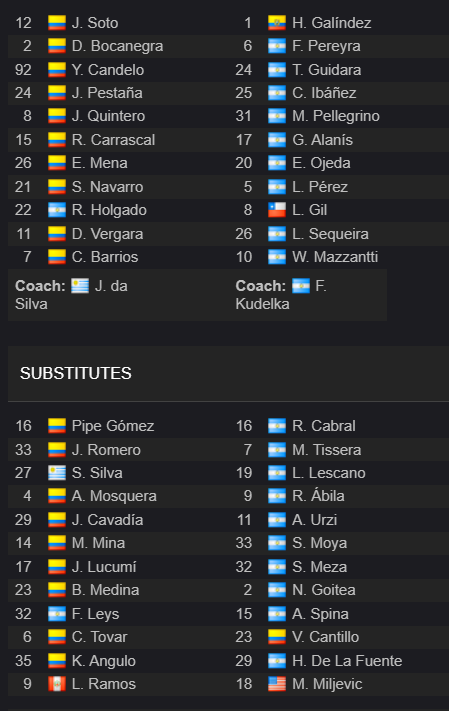Click the Argentina flag beside F. Leys
Viewport: 449px width, 711px height.
pyautogui.click(x=57, y=614)
